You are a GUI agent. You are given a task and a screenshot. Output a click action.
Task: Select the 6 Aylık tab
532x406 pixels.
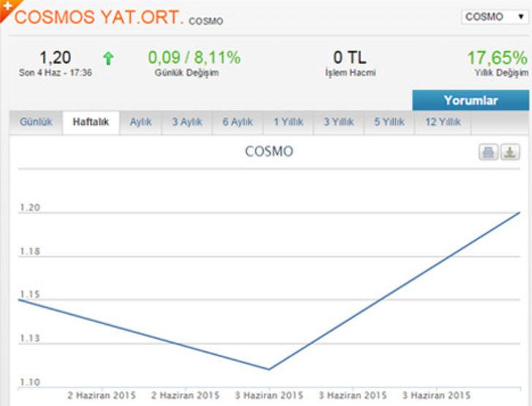tap(237, 123)
